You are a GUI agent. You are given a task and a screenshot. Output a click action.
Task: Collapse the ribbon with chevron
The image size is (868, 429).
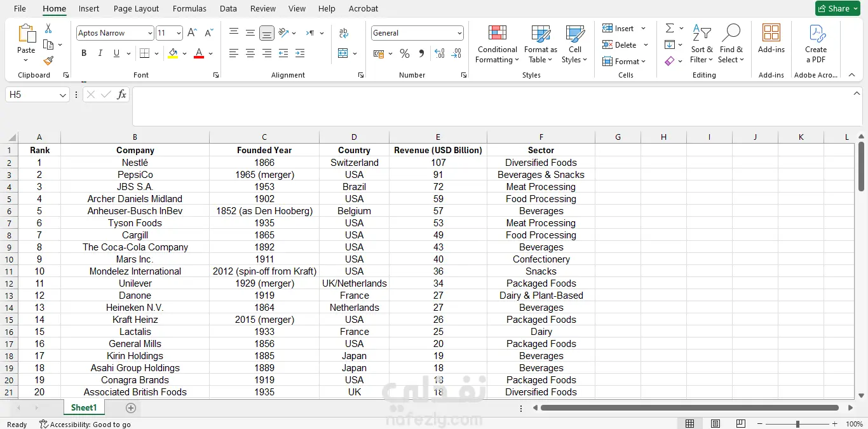(x=851, y=75)
